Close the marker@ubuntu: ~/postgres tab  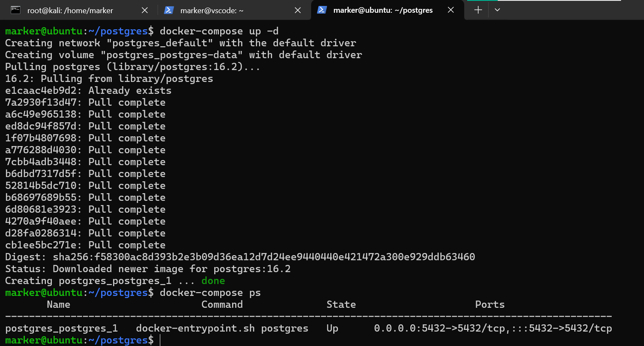[x=451, y=10]
